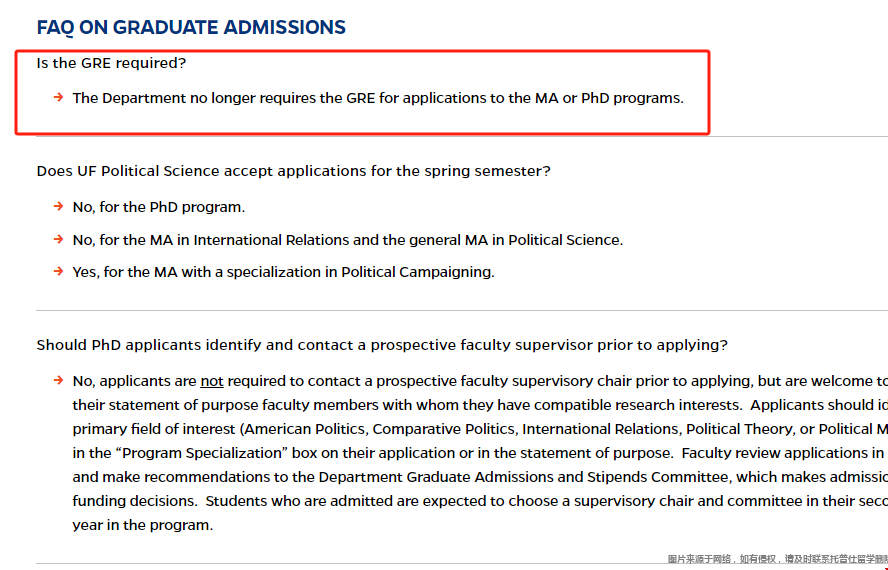Click the answer stating GRE is no longer required
This screenshot has width=888, height=570.
[x=378, y=98]
